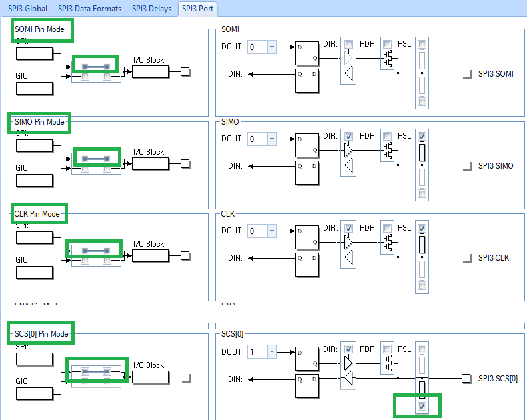Click the SPI3 CLK pin terminal square
Screen dimensions: 527x420
tap(466, 257)
